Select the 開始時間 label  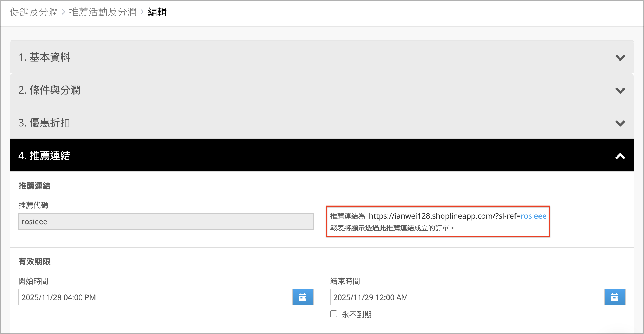33,281
